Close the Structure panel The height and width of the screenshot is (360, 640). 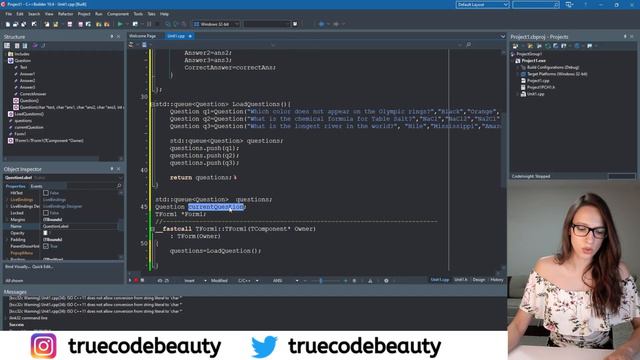119,37
